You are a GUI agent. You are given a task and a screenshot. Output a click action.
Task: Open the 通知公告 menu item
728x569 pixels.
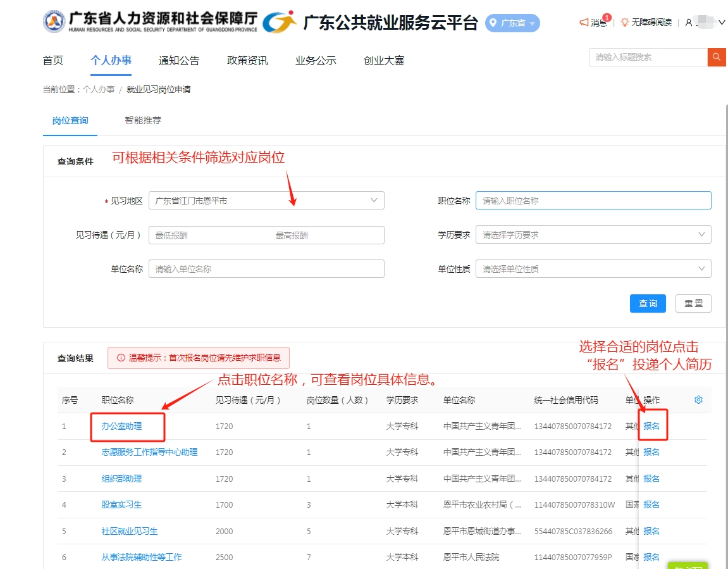[179, 61]
